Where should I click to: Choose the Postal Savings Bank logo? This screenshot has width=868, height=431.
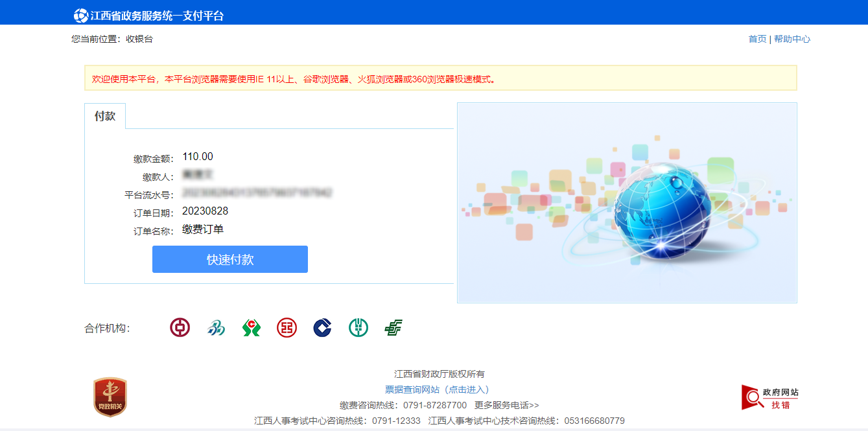(x=393, y=328)
